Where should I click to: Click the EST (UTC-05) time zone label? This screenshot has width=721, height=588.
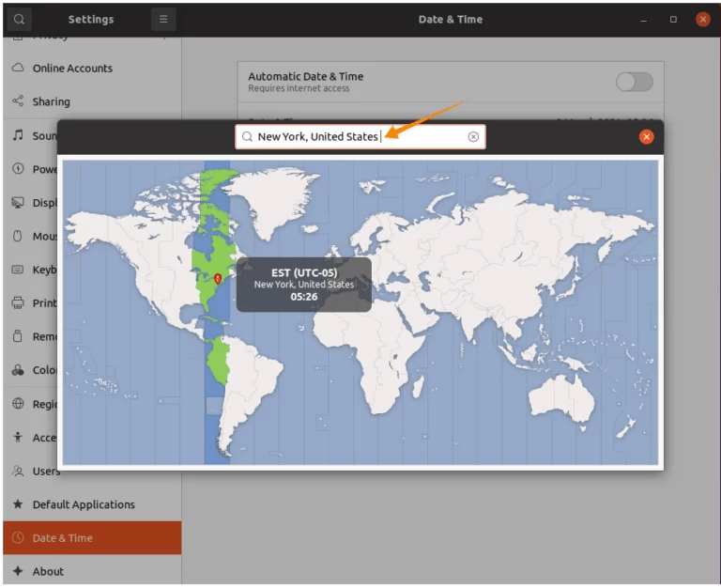pyautogui.click(x=304, y=272)
